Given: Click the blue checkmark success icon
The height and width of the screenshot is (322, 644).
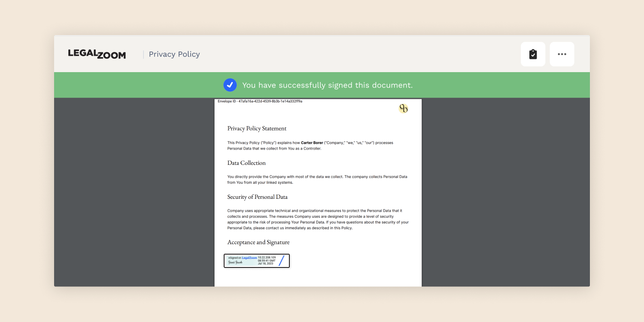Looking at the screenshot, I should [230, 85].
